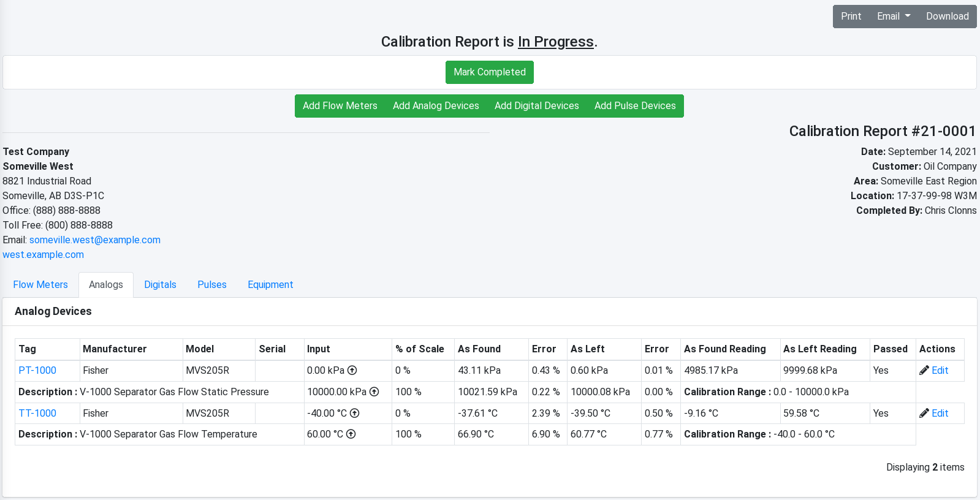Click the -37.61 °C As Found value
980x500 pixels.
click(477, 413)
